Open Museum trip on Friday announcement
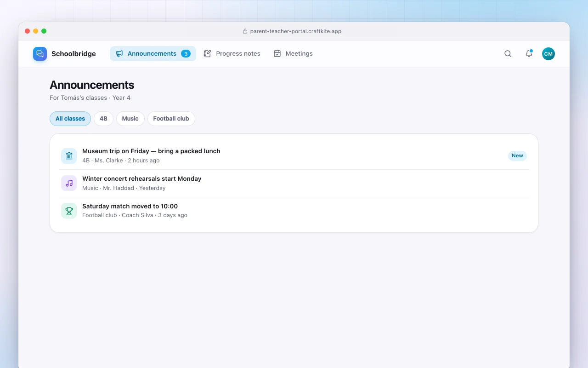Screen dimensions: 588x368 (294, 155)
